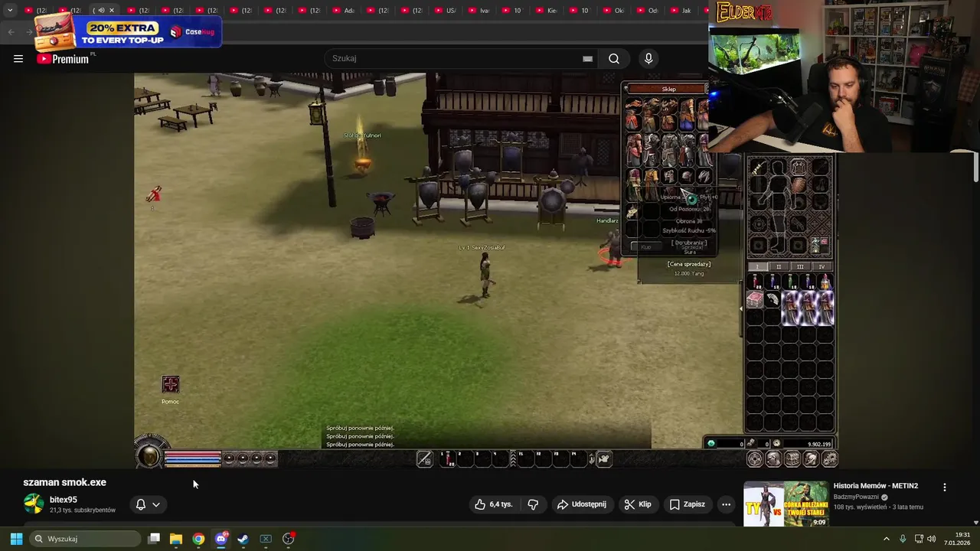
Task: Click the chat icon right of quickslots
Action: pyautogui.click(x=604, y=458)
